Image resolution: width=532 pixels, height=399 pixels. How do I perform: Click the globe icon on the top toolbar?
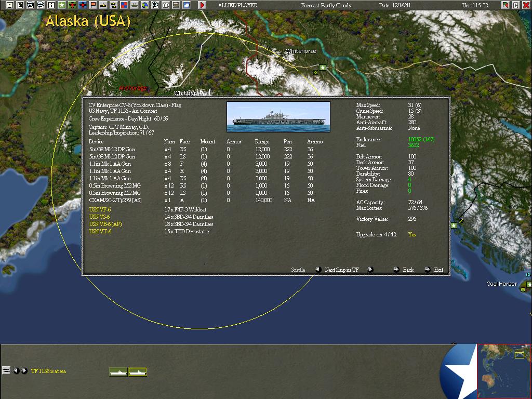pyautogui.click(x=144, y=5)
